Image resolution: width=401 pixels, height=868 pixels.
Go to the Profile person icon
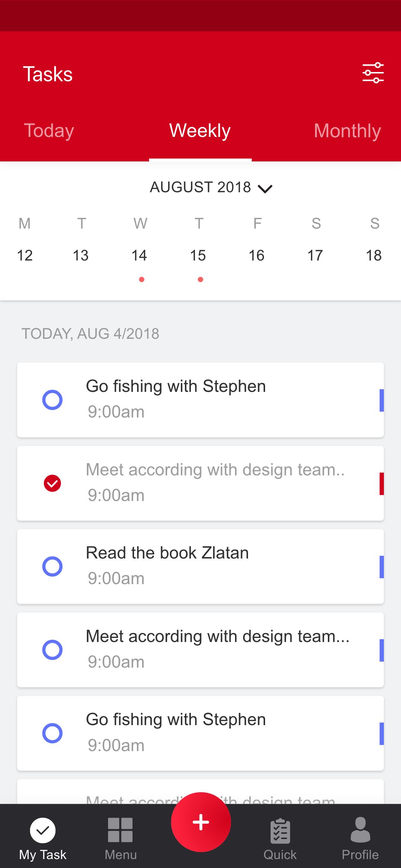click(360, 830)
